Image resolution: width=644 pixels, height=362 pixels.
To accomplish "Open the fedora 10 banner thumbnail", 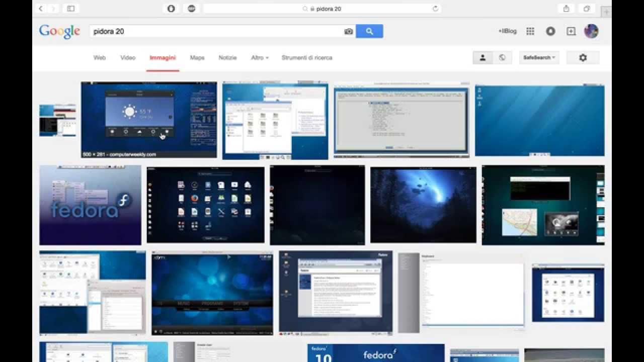I will [376, 353].
